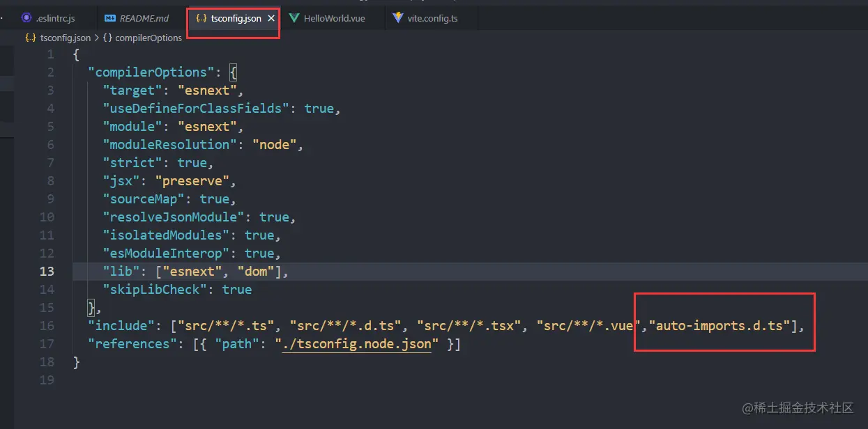
Task: Click the "path" key
Action: [237, 343]
